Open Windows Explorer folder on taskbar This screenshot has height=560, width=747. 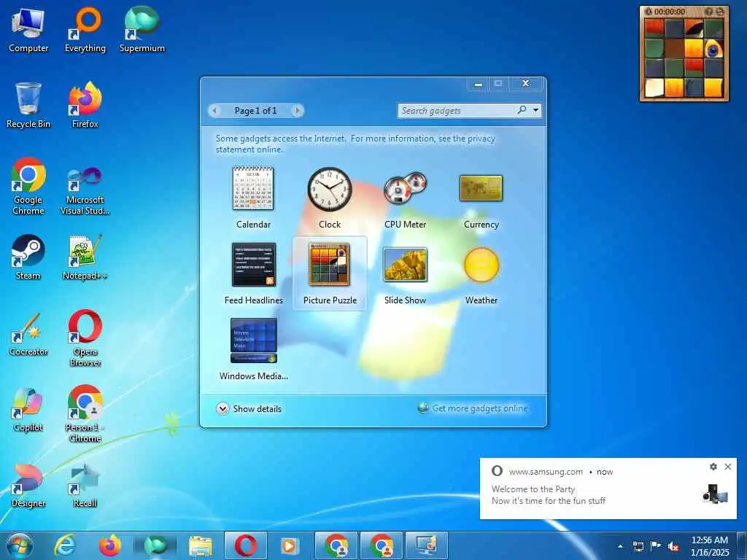pyautogui.click(x=201, y=545)
